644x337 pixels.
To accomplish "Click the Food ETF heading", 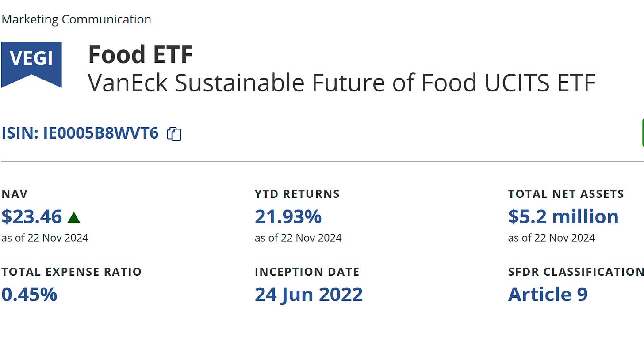I will [141, 55].
